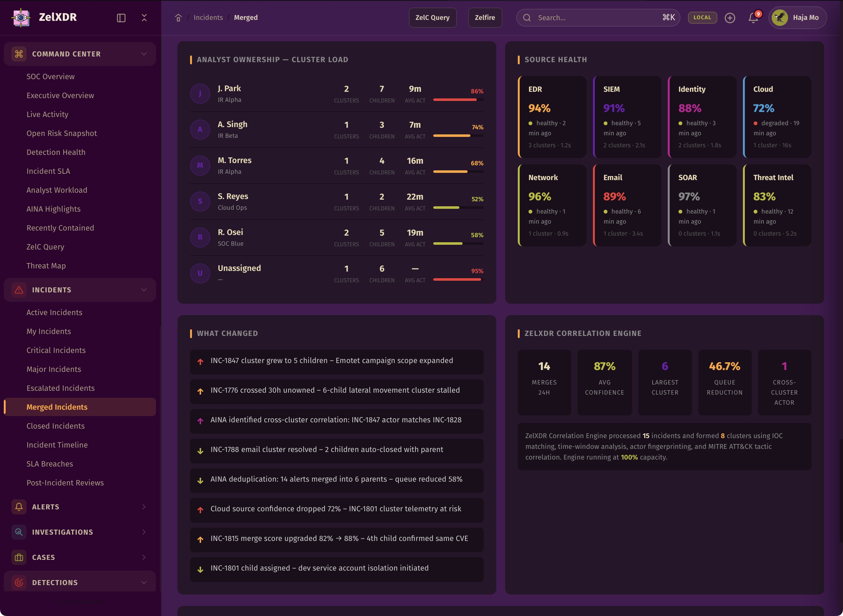Click the ZelXDR logo icon

click(x=21, y=17)
